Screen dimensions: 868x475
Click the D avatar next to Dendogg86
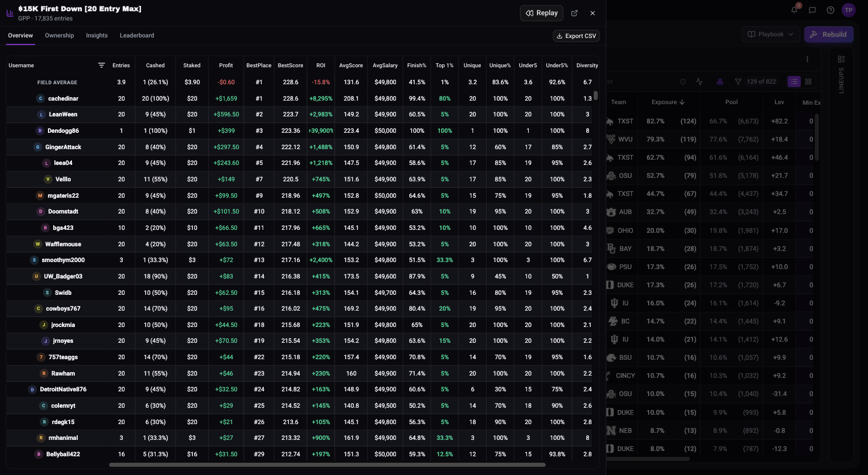point(40,131)
